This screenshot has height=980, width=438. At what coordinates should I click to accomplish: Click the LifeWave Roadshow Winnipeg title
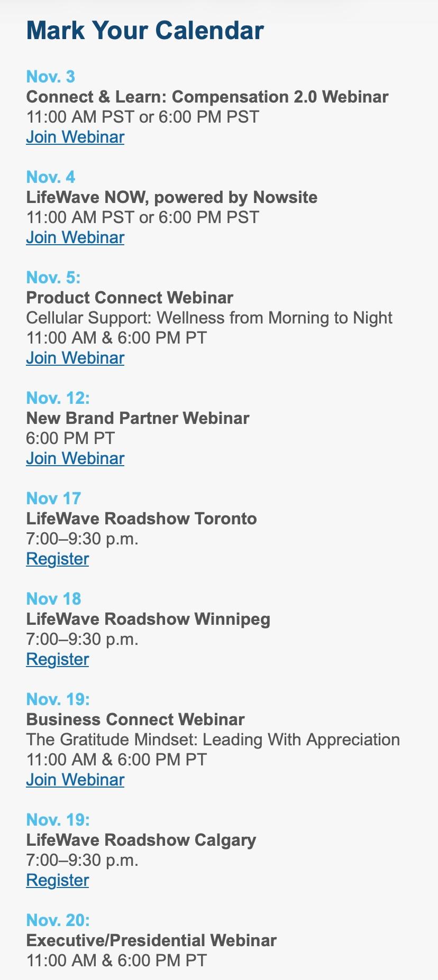(x=148, y=619)
